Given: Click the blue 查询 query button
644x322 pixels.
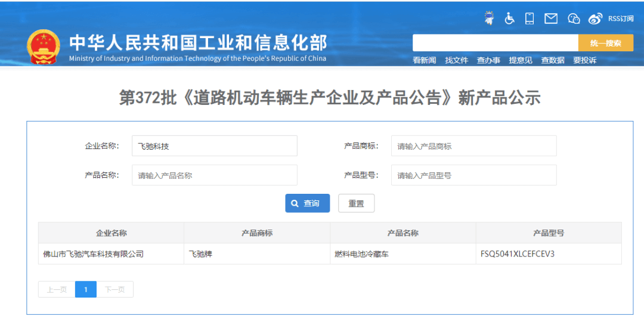Looking at the screenshot, I should 307,203.
